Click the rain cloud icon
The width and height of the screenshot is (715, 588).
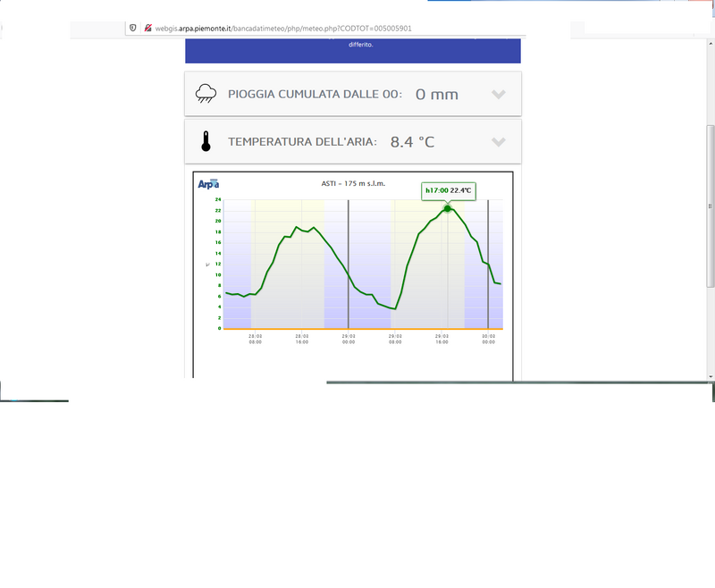[206, 94]
